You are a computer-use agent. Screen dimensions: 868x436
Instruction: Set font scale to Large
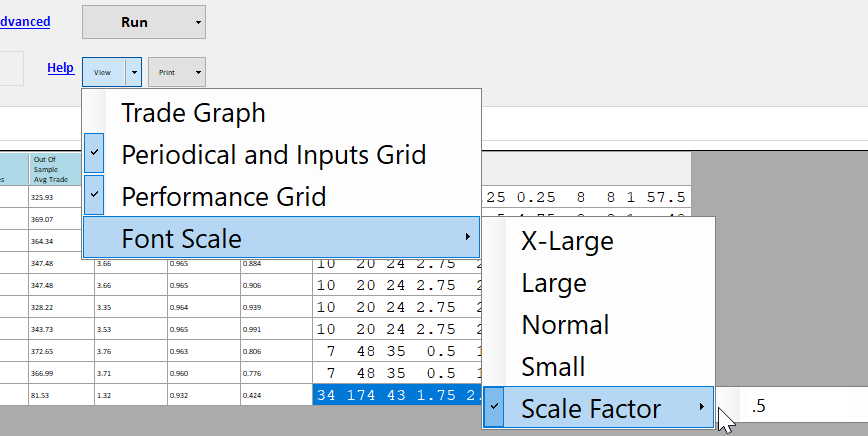554,283
